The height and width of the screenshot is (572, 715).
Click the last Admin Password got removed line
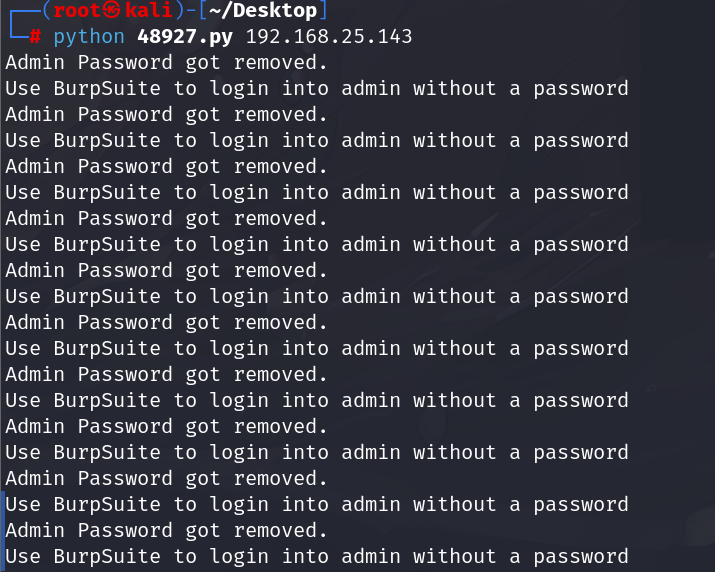[x=166, y=530]
